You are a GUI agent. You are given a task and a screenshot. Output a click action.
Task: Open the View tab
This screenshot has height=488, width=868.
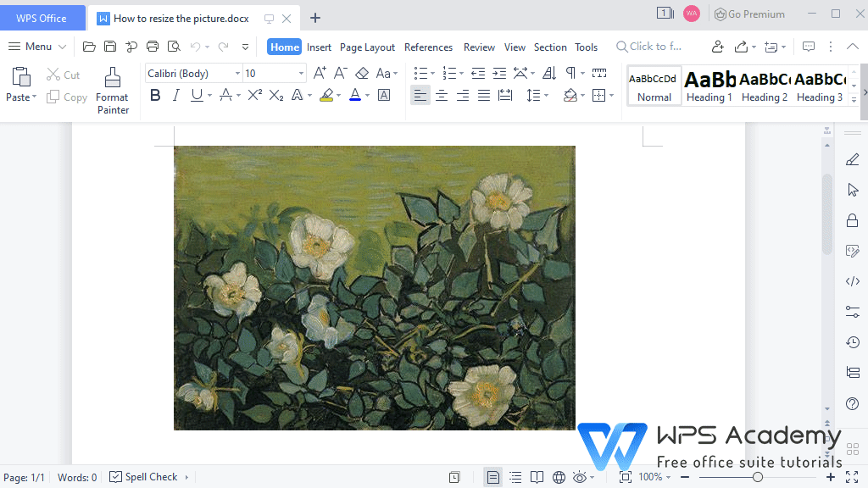515,47
